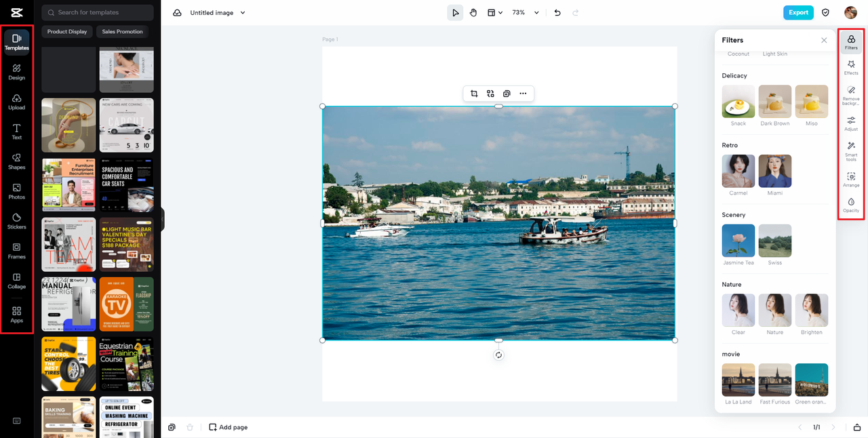868x438 pixels.
Task: Select the Remove background tool
Action: 851,95
